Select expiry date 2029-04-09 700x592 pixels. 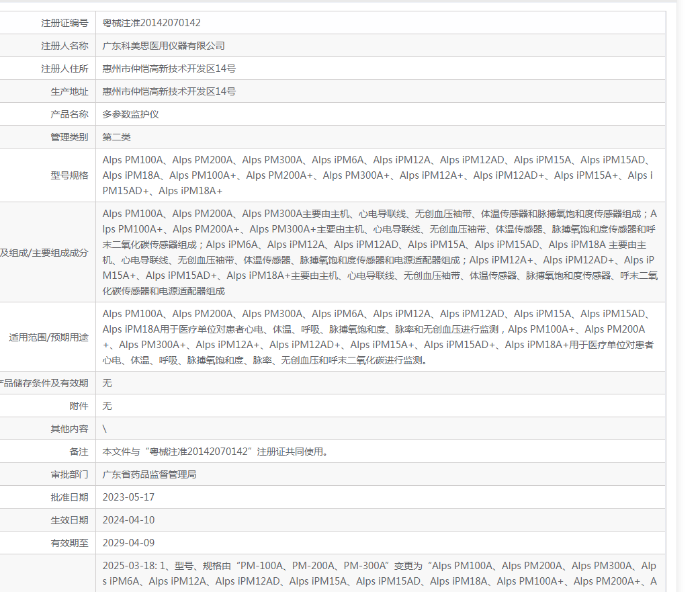[x=128, y=542]
